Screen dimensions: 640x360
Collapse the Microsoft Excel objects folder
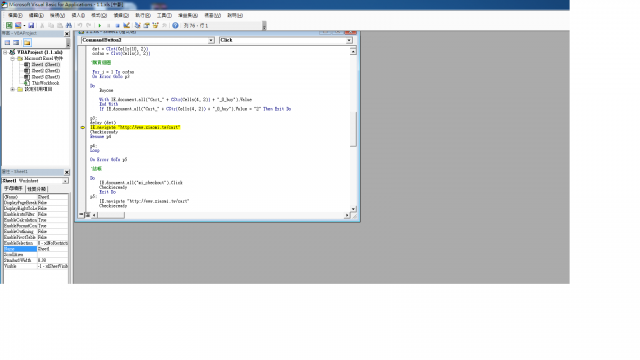pos(12,58)
